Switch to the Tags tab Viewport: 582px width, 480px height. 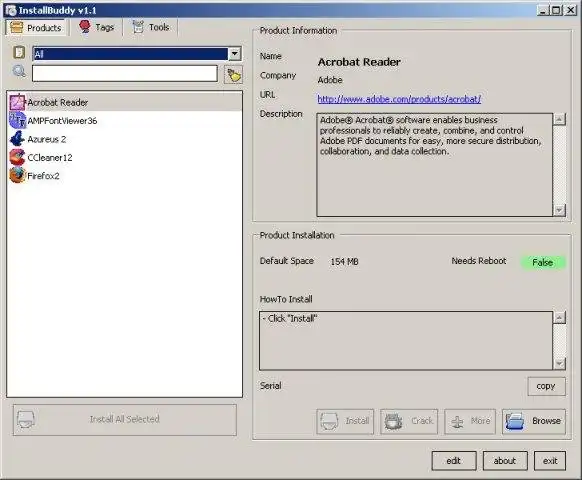click(97, 27)
